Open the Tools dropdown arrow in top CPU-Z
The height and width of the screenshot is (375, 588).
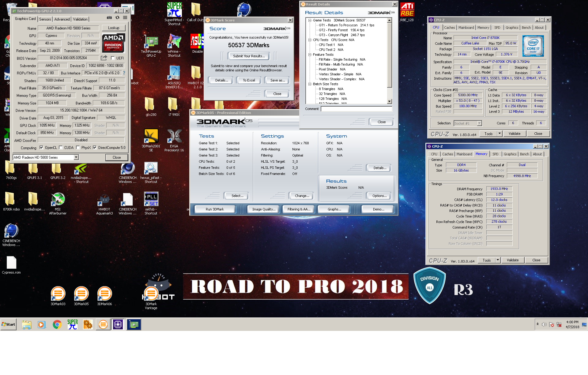click(499, 134)
